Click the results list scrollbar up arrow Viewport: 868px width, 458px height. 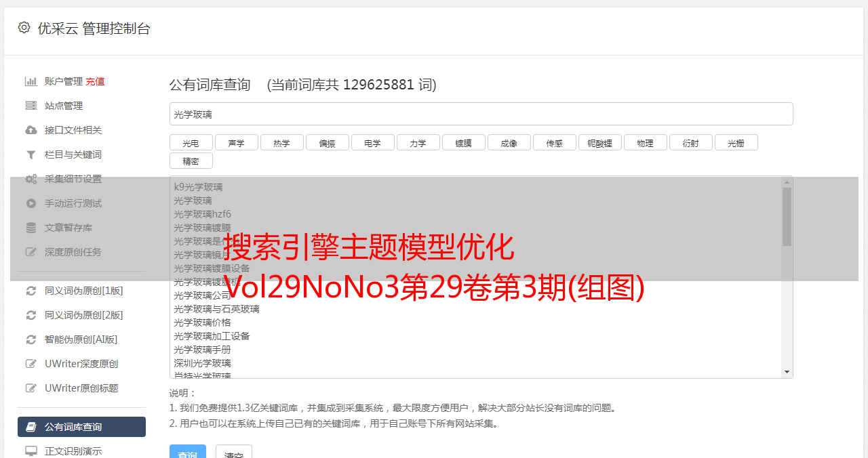pos(787,182)
